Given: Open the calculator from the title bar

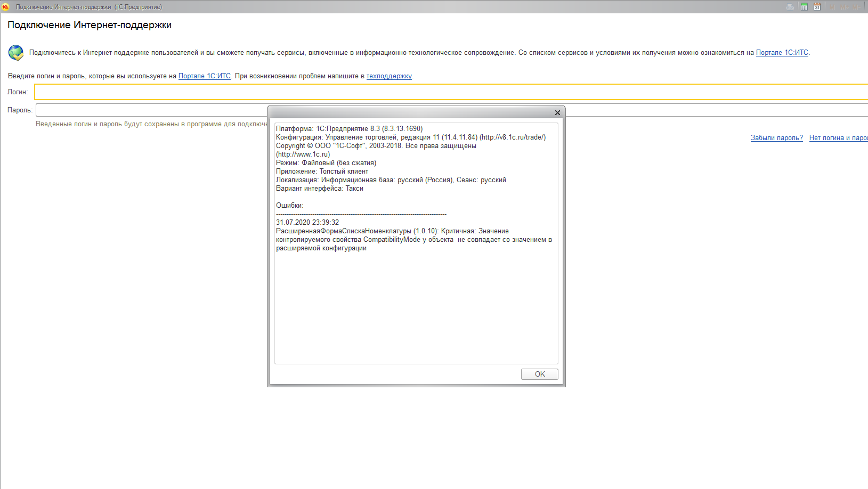Looking at the screenshot, I should 804,6.
